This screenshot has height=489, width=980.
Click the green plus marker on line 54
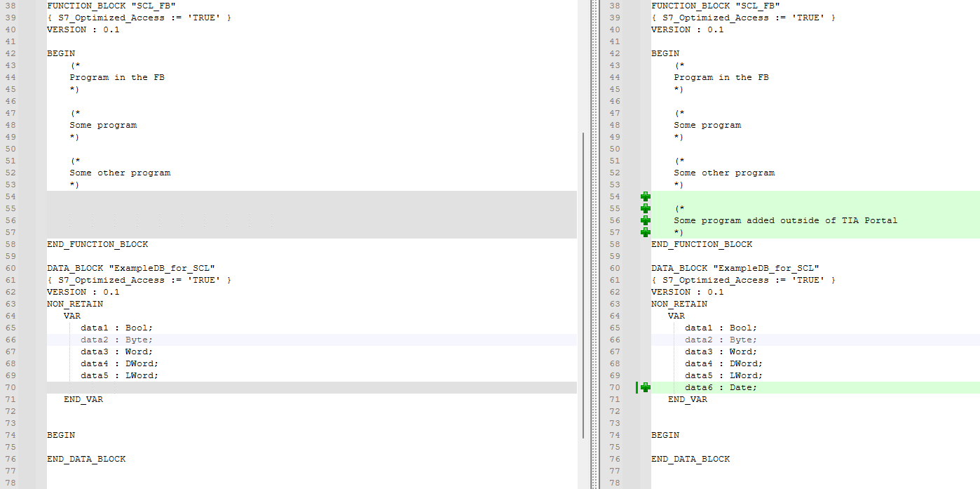tap(645, 197)
